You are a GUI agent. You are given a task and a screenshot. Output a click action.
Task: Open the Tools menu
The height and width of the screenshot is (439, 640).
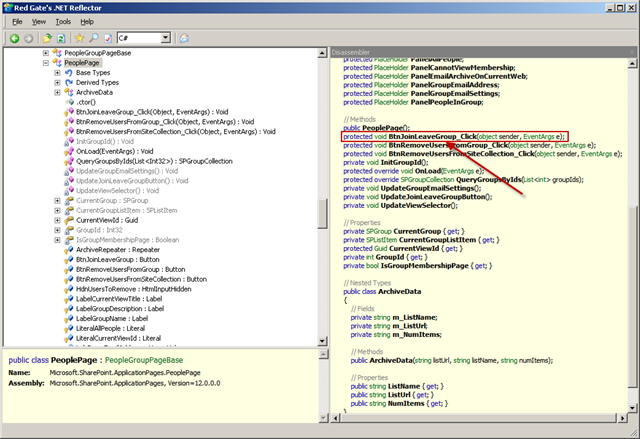(x=63, y=22)
